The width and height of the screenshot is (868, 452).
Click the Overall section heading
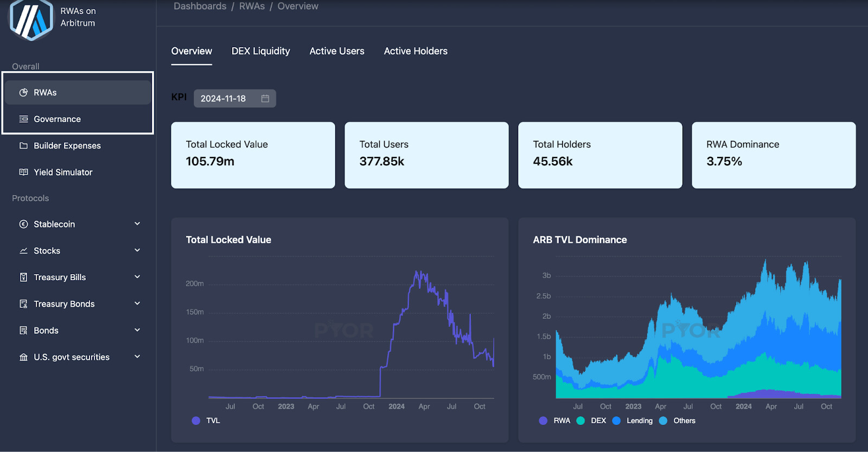(25, 67)
